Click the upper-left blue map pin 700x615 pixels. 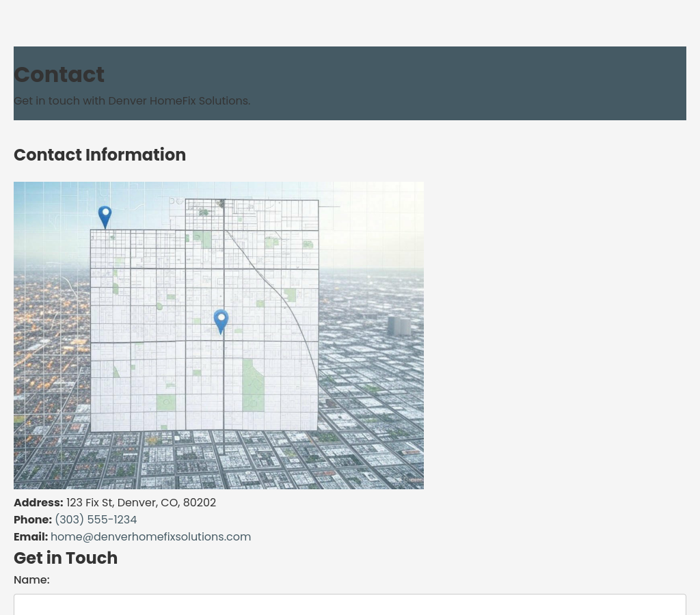[x=105, y=216]
